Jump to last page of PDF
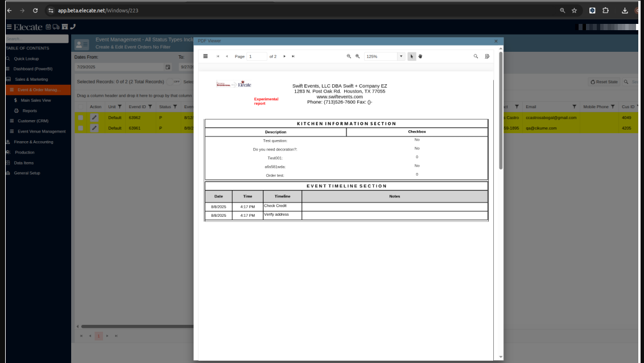The image size is (644, 363). pyautogui.click(x=293, y=56)
